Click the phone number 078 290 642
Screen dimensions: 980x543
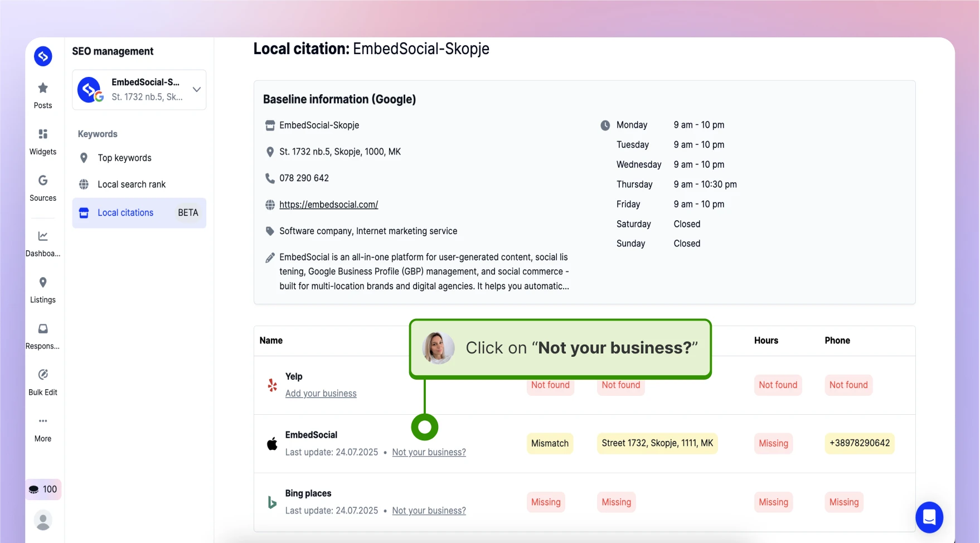coord(304,178)
